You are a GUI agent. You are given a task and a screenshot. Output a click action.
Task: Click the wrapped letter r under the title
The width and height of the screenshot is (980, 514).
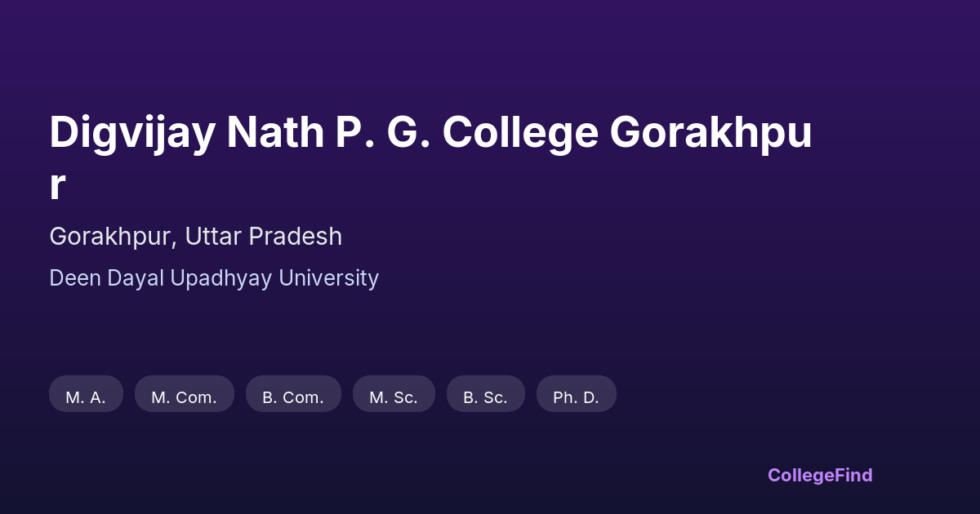56,186
